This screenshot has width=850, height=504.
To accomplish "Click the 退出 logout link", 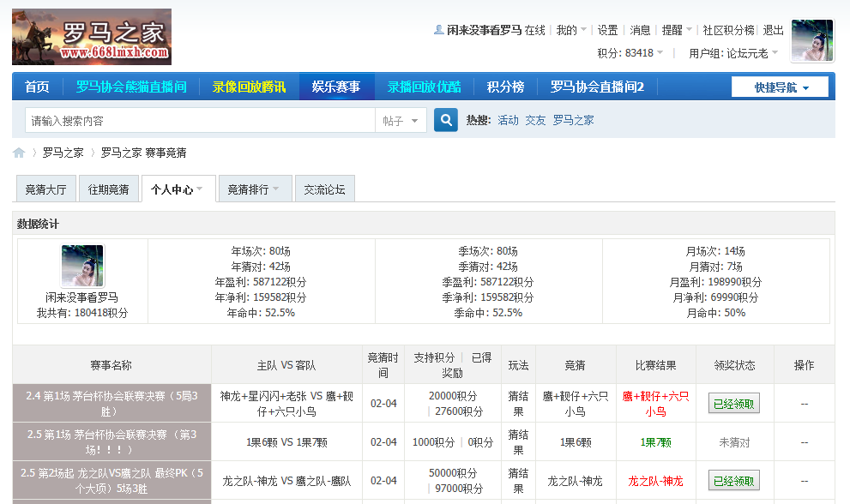I will [771, 28].
